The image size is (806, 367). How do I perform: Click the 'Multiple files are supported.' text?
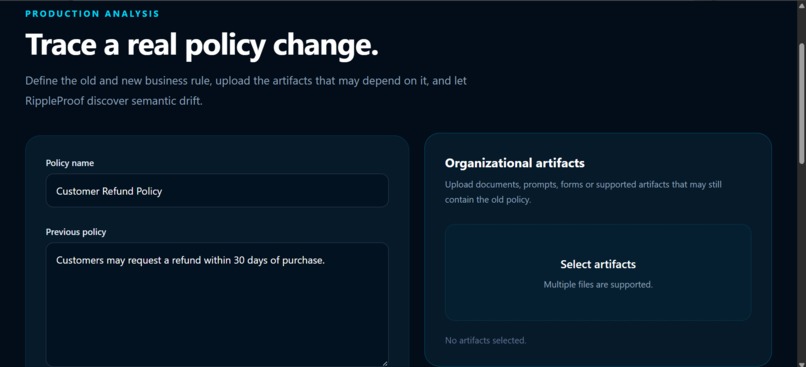click(x=598, y=284)
